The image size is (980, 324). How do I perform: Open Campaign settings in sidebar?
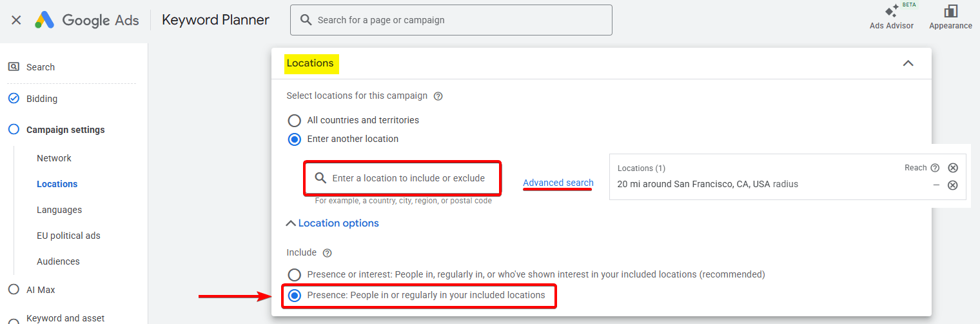point(65,130)
